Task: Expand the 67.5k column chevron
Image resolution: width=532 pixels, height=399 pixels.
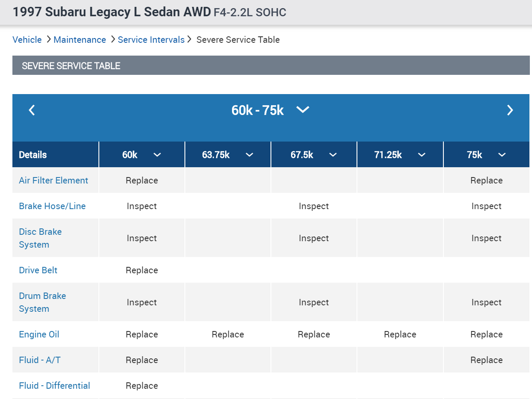Action: pos(333,155)
